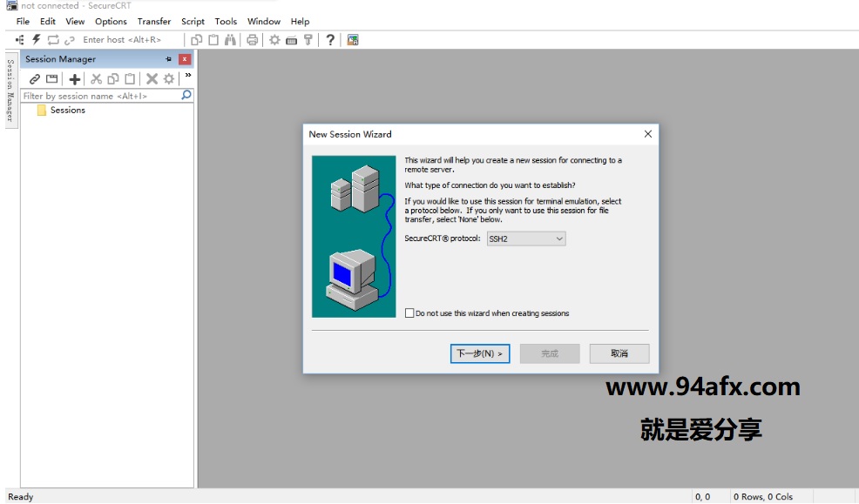Click the Connect link icon in Session Manager
859x504 pixels.
click(x=35, y=79)
